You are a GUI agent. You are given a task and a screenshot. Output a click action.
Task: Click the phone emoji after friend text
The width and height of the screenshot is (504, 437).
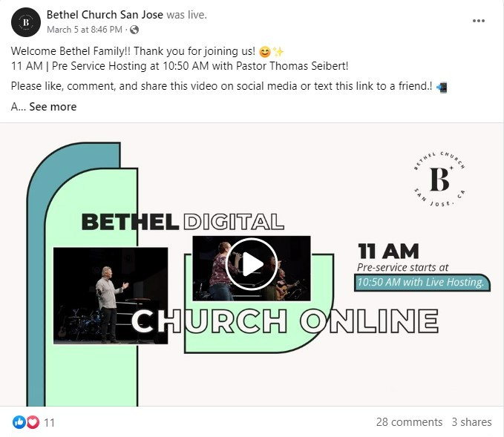pyautogui.click(x=442, y=87)
